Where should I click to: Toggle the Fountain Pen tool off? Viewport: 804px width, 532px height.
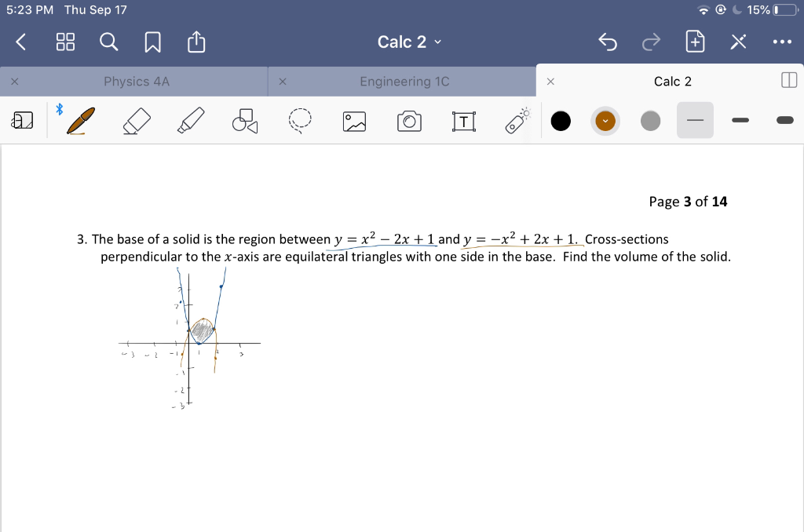(80, 121)
